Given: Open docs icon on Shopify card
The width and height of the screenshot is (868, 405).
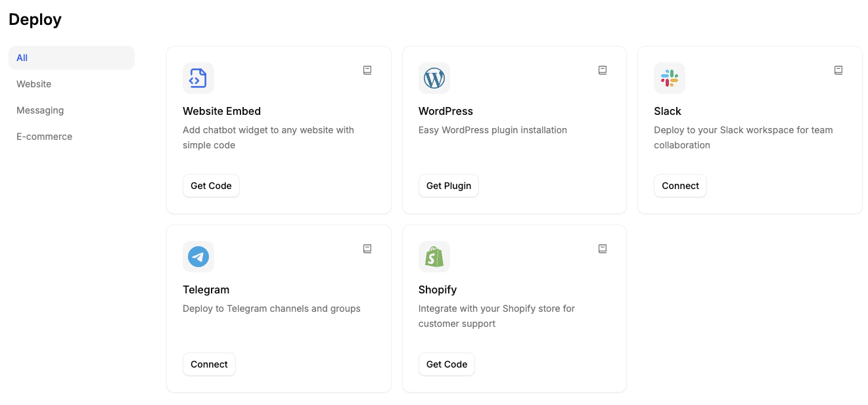Looking at the screenshot, I should click(x=603, y=249).
